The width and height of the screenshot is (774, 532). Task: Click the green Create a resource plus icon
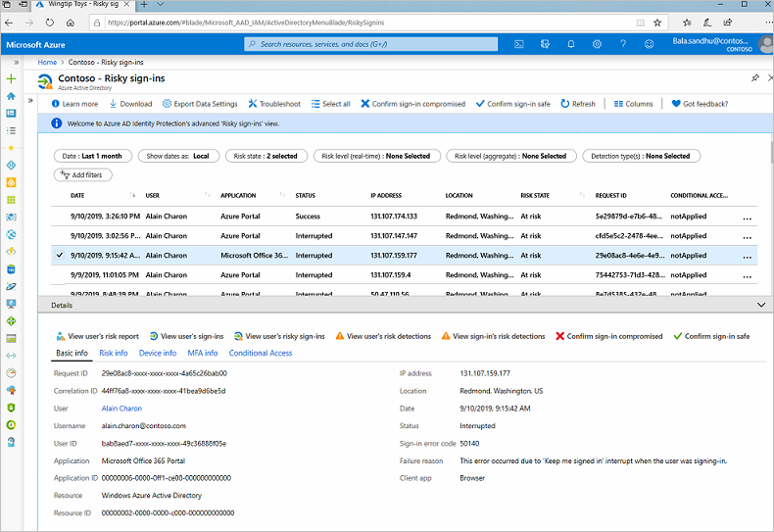(x=11, y=78)
